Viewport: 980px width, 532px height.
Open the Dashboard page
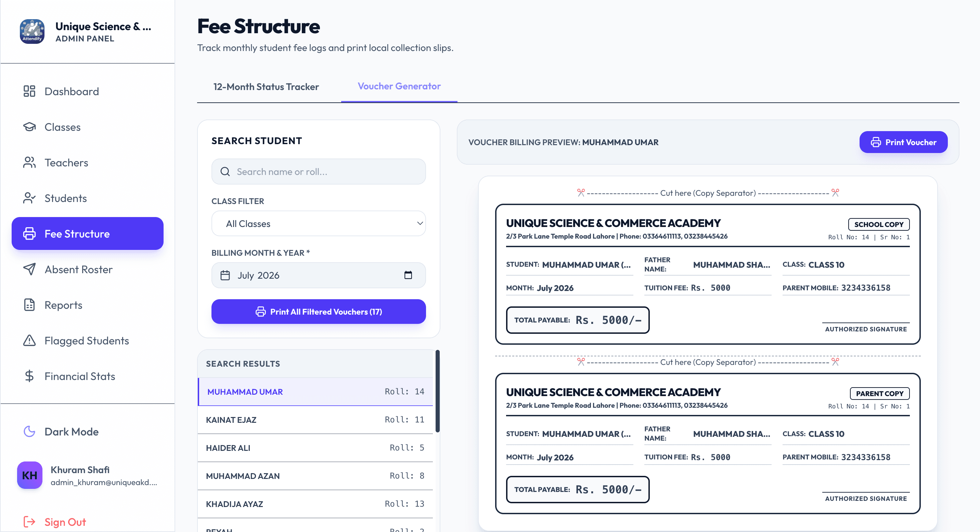88,91
